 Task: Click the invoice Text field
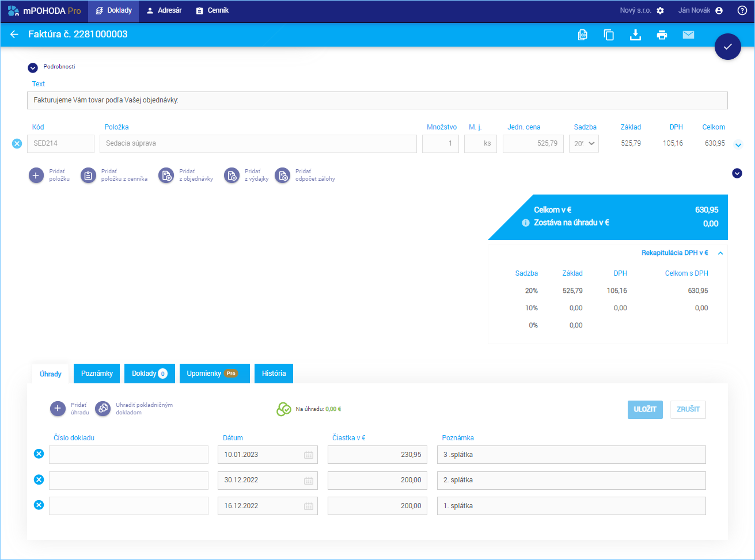[x=377, y=100]
